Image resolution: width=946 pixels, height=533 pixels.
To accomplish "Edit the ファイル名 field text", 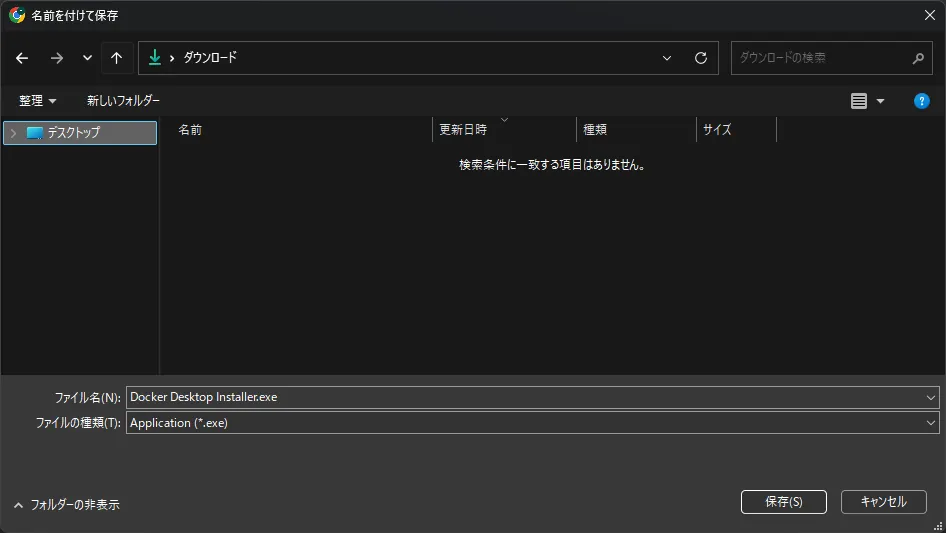I will [x=524, y=397].
